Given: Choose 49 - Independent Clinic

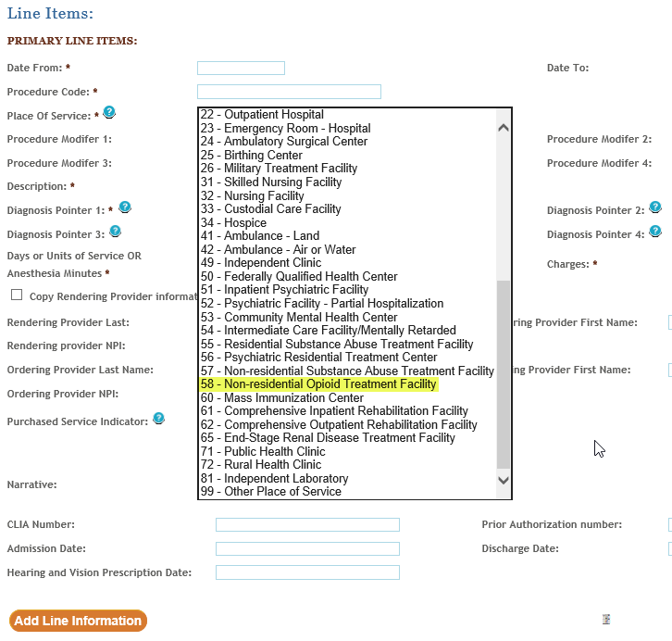Looking at the screenshot, I should click(348, 263).
